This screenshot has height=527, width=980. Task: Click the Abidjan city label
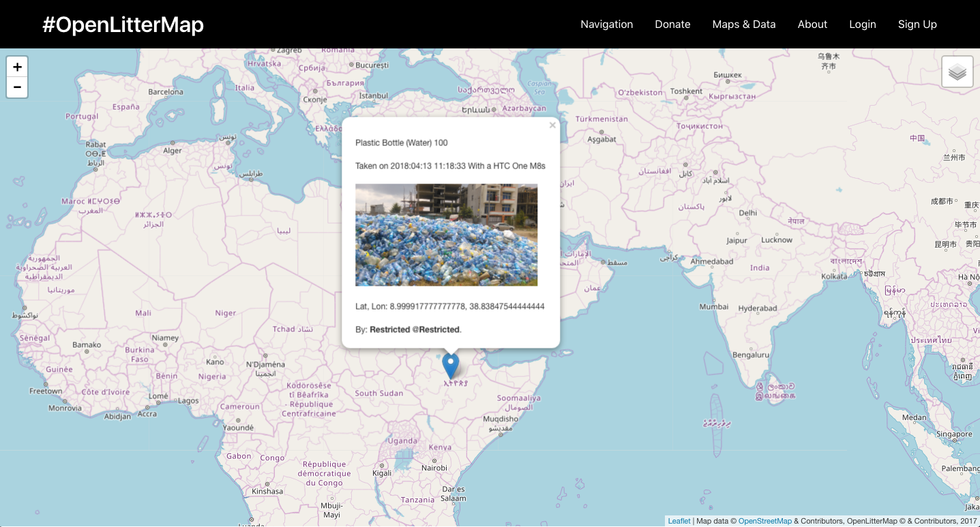tap(117, 417)
